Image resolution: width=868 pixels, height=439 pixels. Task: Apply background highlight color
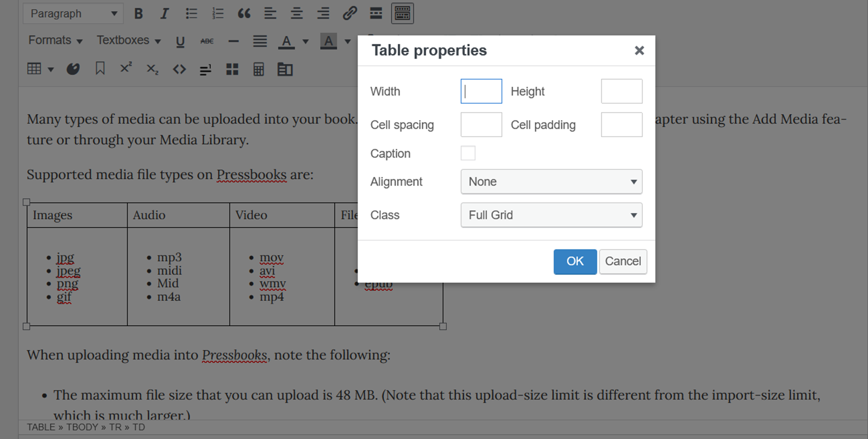pos(328,41)
